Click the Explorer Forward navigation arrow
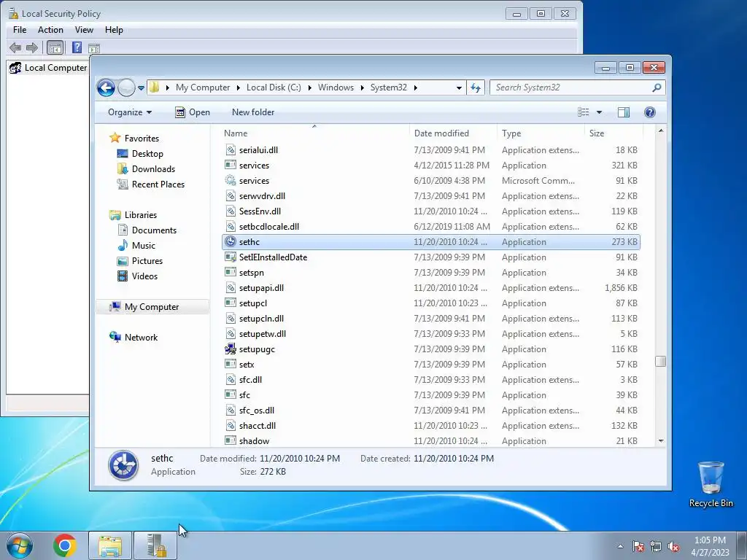The image size is (747, 560). 126,87
